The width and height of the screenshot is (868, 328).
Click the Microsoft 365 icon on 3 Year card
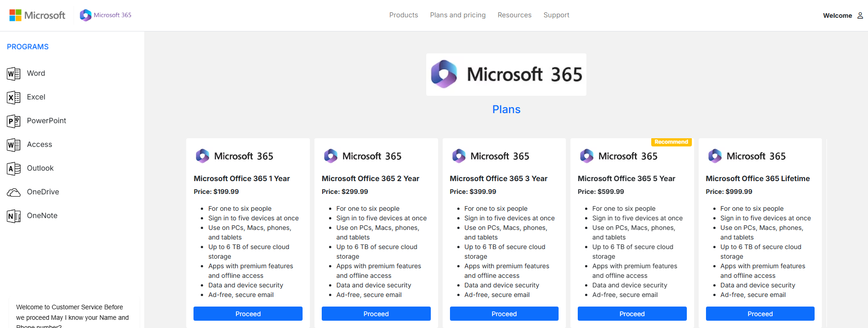pos(459,156)
